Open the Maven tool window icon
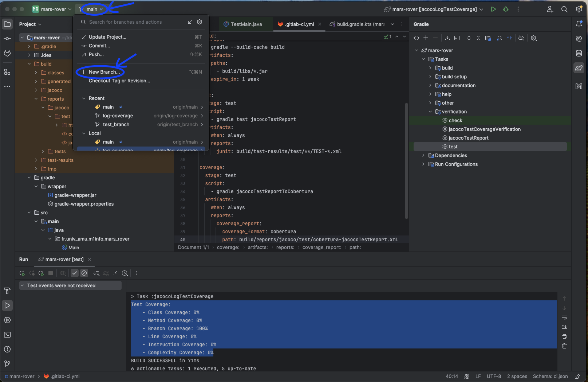Viewport: 588px width, 382px height. point(579,86)
